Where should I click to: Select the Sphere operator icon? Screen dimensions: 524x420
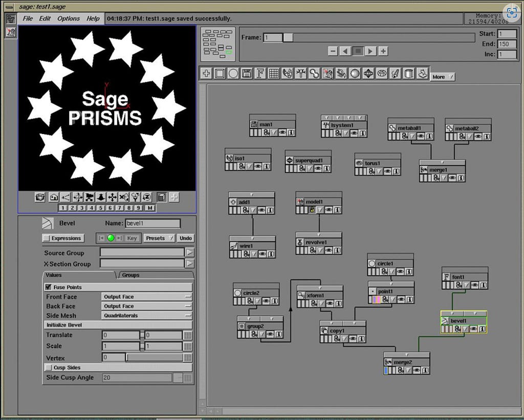pos(355,73)
